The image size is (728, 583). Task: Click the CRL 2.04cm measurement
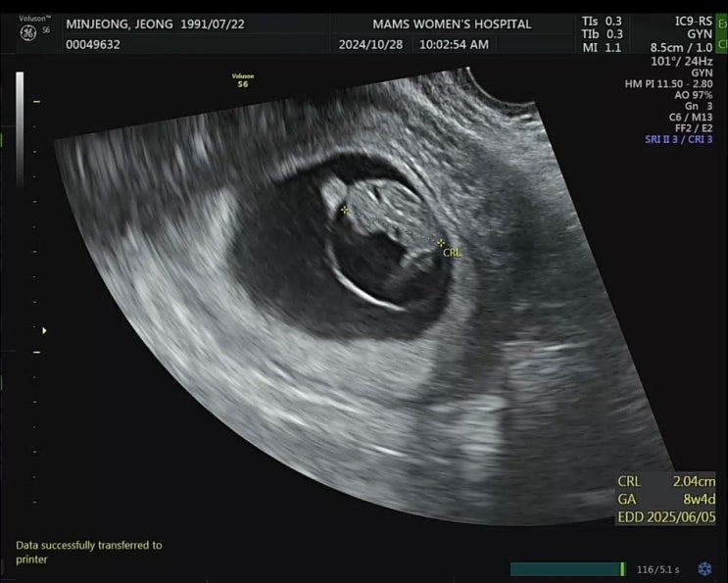pos(666,481)
